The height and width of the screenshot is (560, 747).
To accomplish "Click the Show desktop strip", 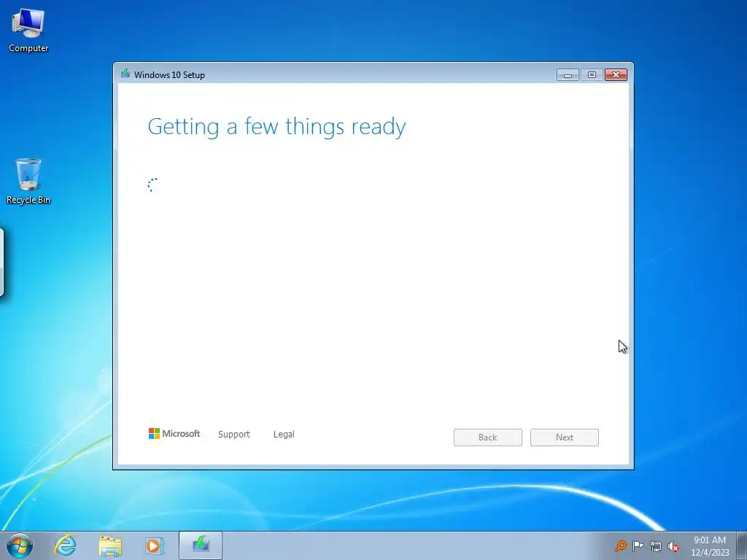I will [x=742, y=545].
